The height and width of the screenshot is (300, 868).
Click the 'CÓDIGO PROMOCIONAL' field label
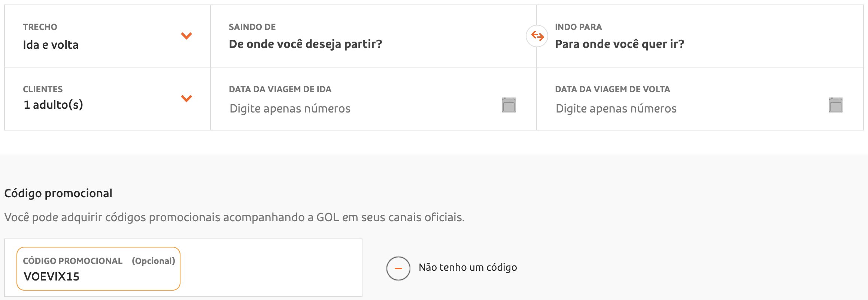click(73, 261)
